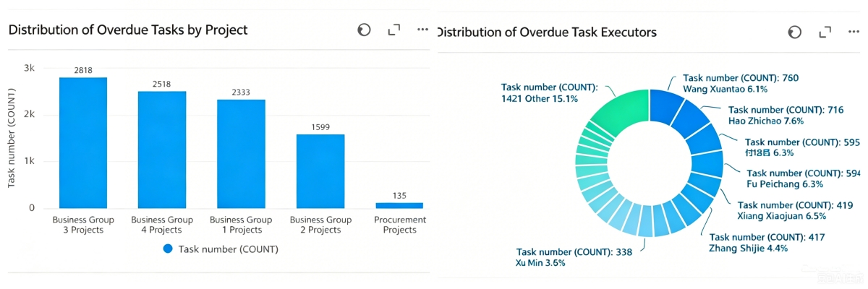This screenshot has height=289, width=868.
Task: Click the 2518 bar value label
Action: point(162,84)
